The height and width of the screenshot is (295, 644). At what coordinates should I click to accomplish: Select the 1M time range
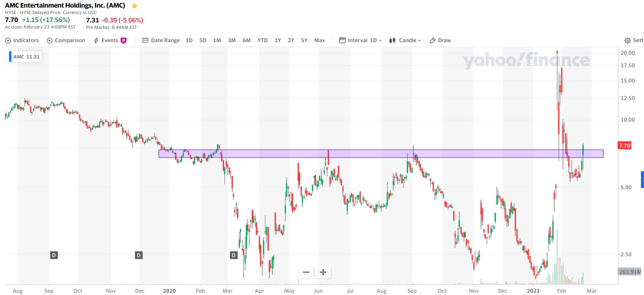pyautogui.click(x=217, y=40)
